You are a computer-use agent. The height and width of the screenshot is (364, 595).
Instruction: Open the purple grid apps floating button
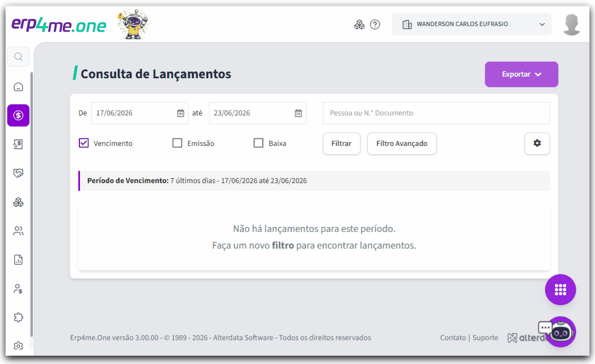point(561,290)
